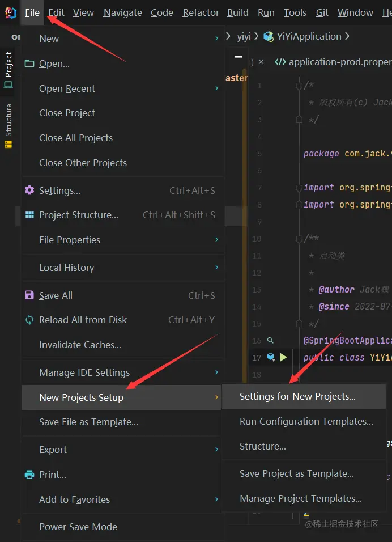Collapse the Javadoc fold at line 10
This screenshot has width=392, height=542.
pyautogui.click(x=299, y=239)
